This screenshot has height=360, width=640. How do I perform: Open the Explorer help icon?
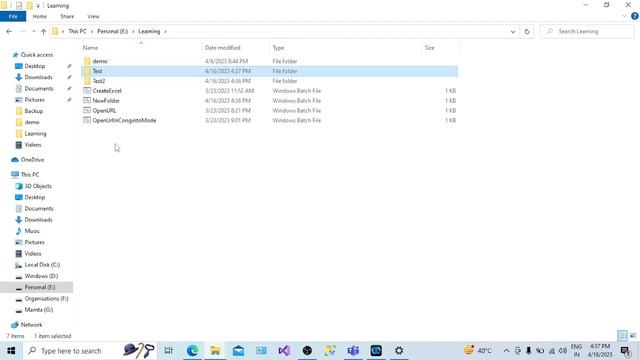click(634, 16)
